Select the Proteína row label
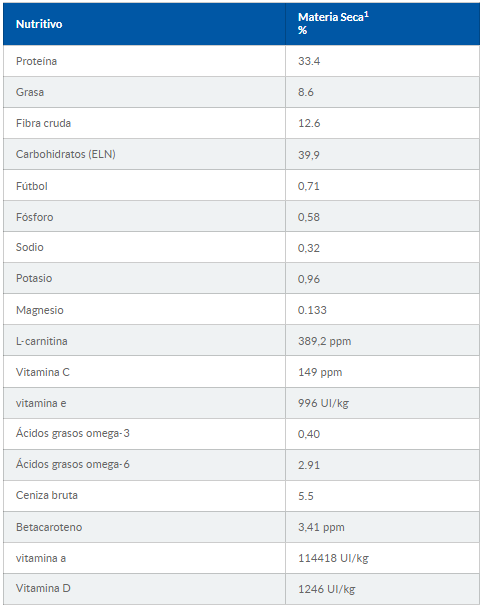This screenshot has width=483, height=608. pyautogui.click(x=36, y=61)
